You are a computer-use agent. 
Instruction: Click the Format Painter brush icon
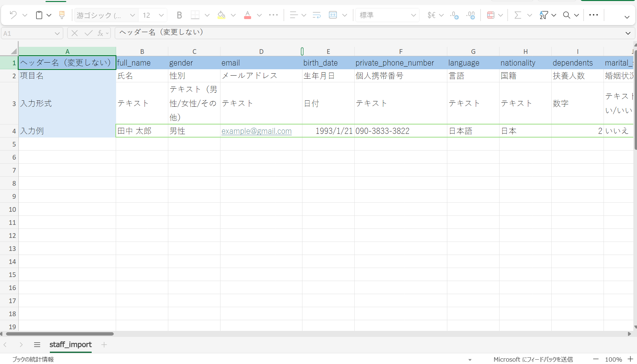coord(62,15)
